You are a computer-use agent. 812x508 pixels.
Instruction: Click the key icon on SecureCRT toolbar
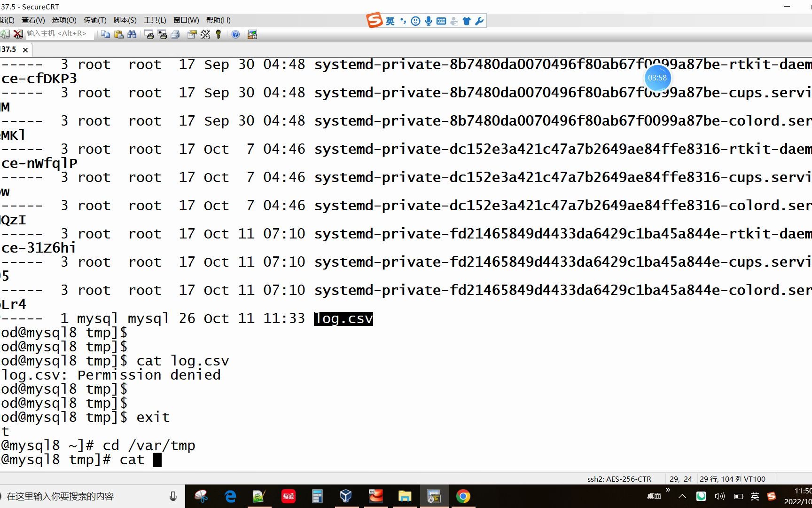pos(218,34)
